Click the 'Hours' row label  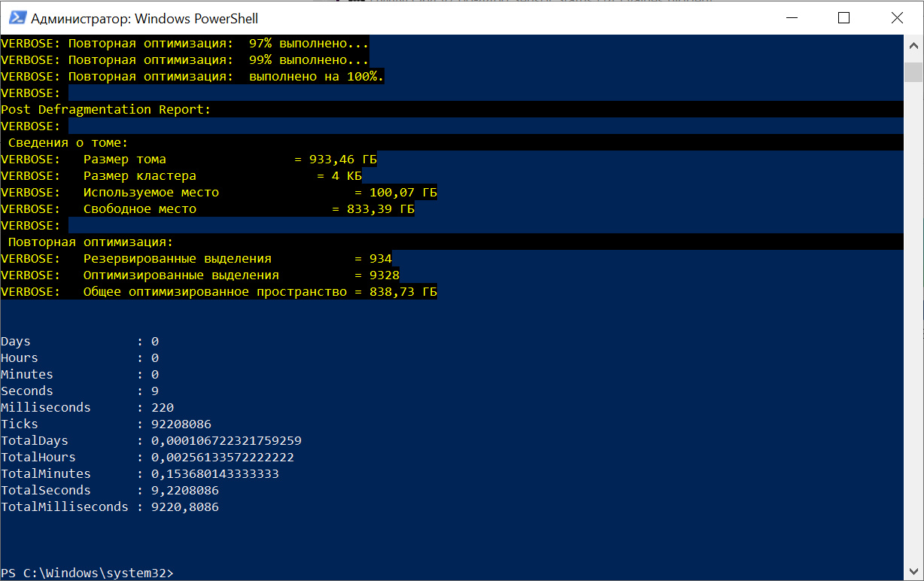coord(20,358)
